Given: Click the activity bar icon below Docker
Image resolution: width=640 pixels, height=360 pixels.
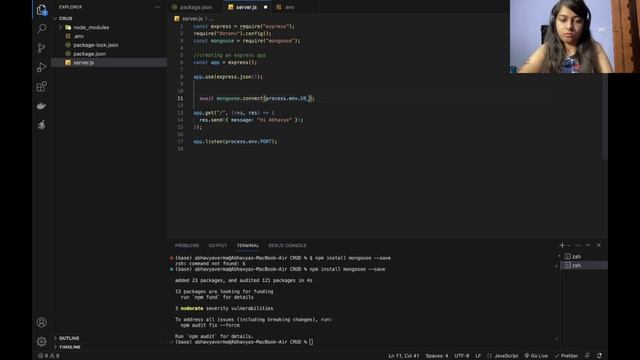Looking at the screenshot, I should tap(42, 125).
